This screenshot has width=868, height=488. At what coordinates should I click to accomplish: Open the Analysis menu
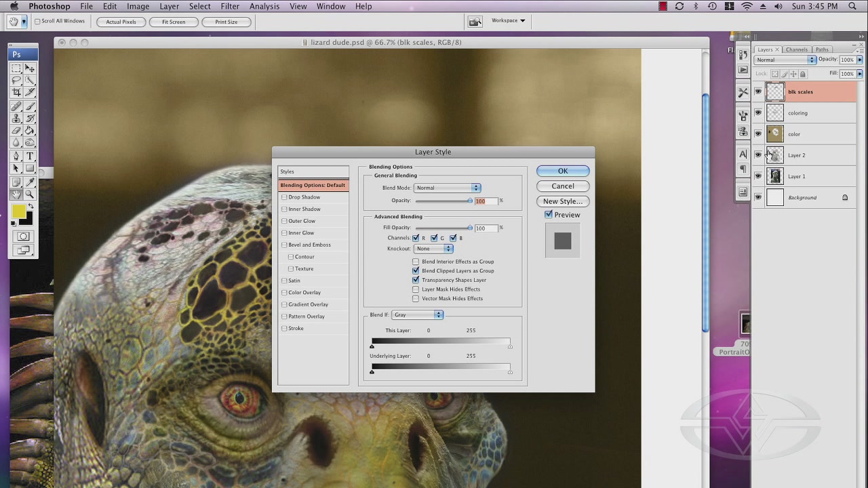(x=264, y=6)
